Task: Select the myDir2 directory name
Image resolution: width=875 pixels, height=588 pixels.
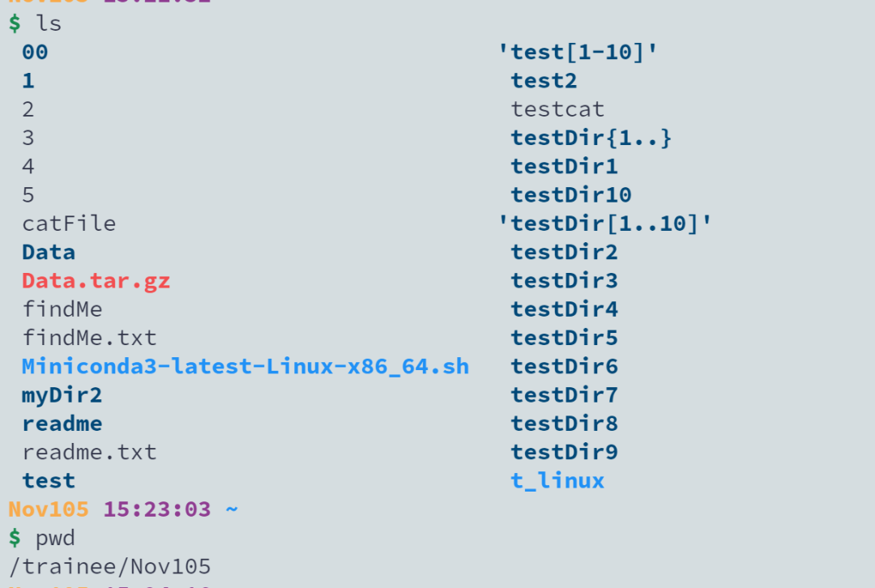Action: click(62, 395)
